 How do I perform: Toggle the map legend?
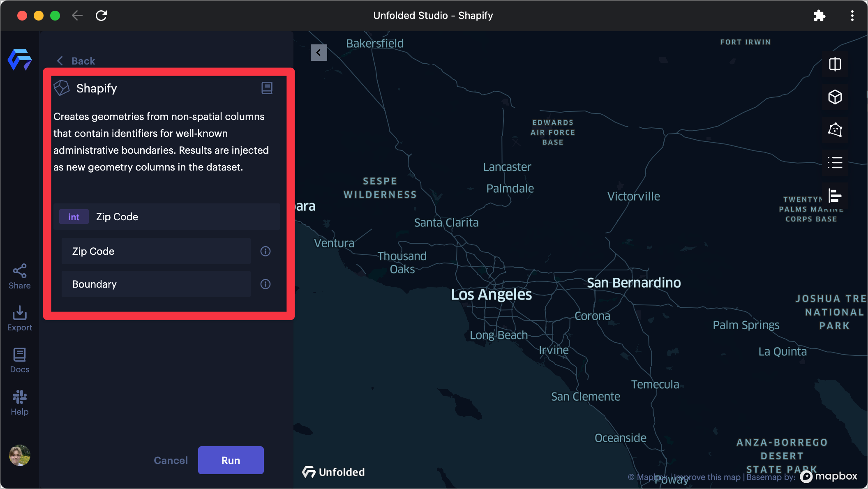(x=835, y=163)
